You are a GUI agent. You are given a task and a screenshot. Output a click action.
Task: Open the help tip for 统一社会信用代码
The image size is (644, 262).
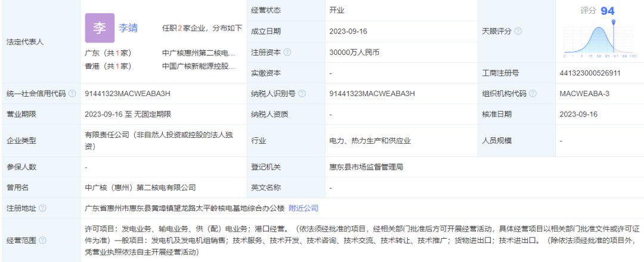tap(72, 94)
